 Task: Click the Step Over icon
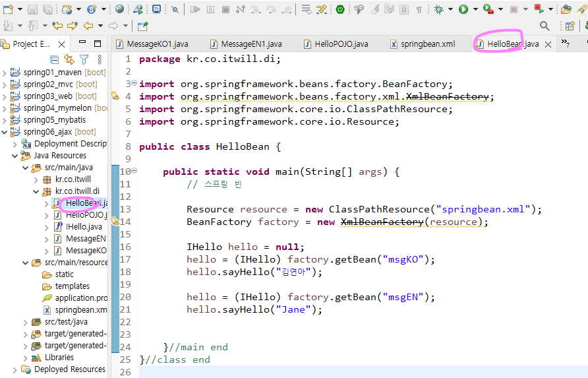click(271, 9)
